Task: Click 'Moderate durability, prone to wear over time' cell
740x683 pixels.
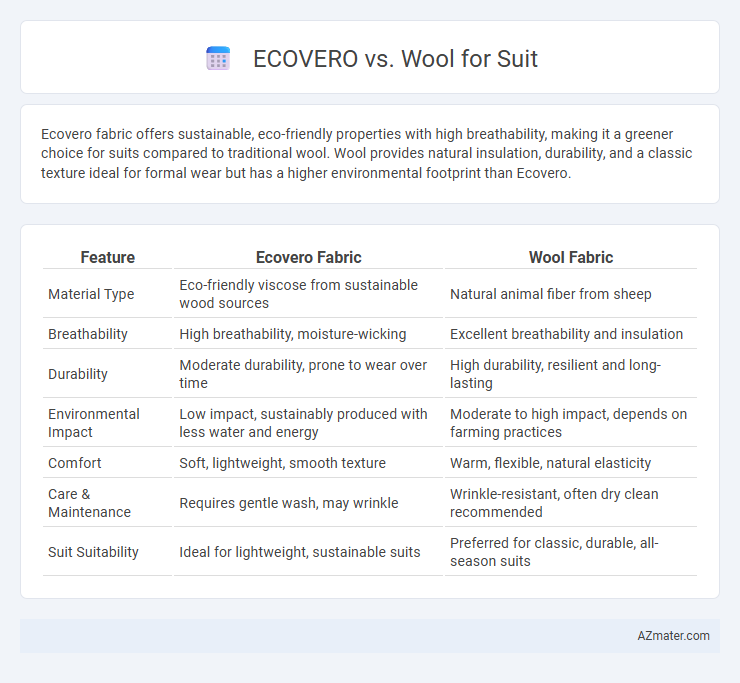Action: (x=308, y=374)
